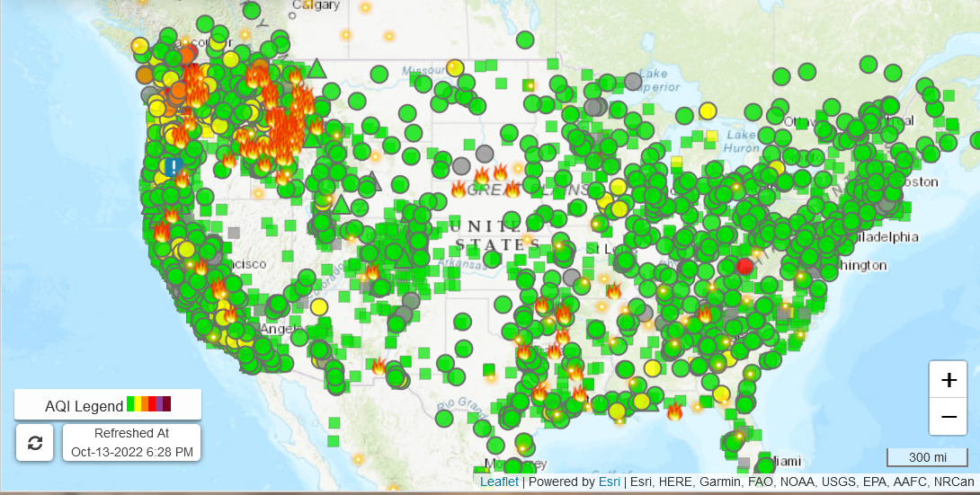Viewport: 980px width, 495px height.
Task: Click yellow coastal monitor west of Vancouver
Action: [x=139, y=45]
